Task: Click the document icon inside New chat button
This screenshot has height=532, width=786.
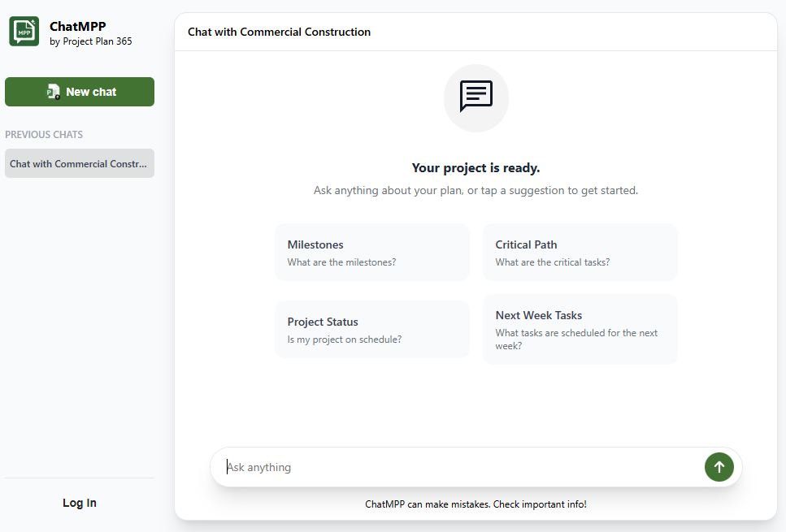Action: [x=54, y=92]
